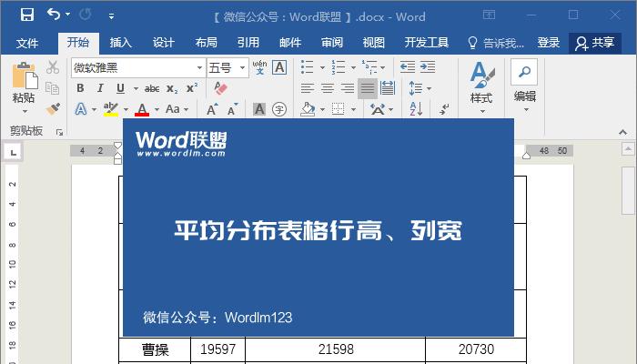Switch to the 开始 ribbon tab
Image resolution: width=637 pixels, height=364 pixels.
pyautogui.click(x=78, y=43)
